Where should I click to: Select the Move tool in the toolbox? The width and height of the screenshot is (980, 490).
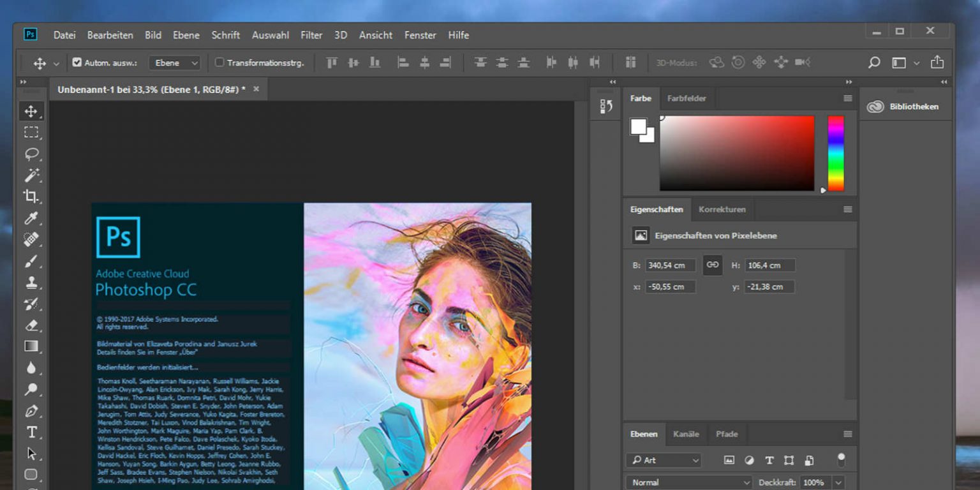click(31, 112)
